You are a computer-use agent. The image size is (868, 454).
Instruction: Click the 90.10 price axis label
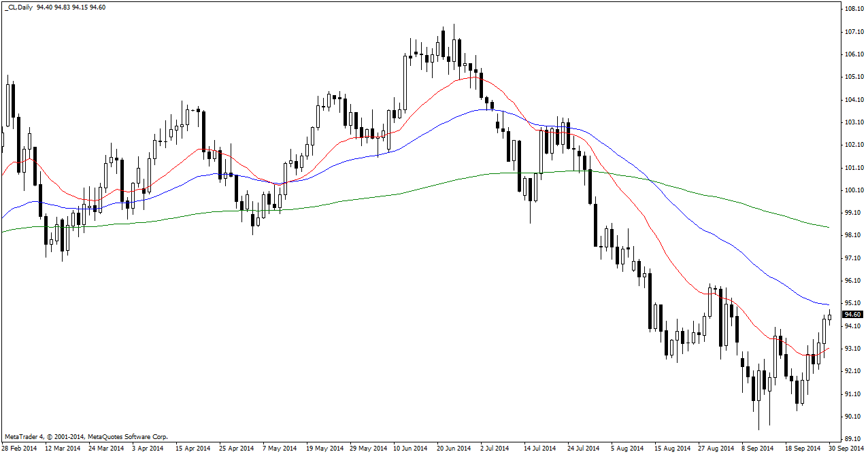tap(853, 416)
